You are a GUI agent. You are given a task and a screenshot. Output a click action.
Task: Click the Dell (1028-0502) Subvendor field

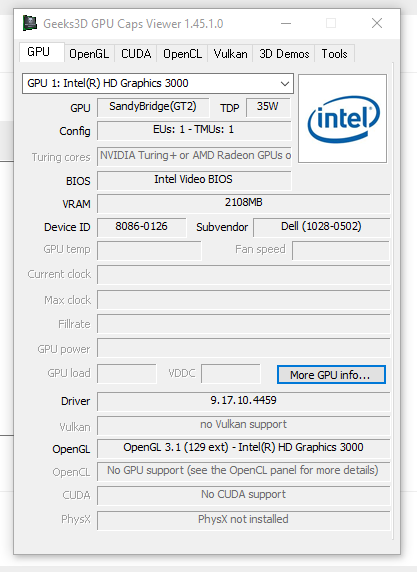pyautogui.click(x=321, y=227)
